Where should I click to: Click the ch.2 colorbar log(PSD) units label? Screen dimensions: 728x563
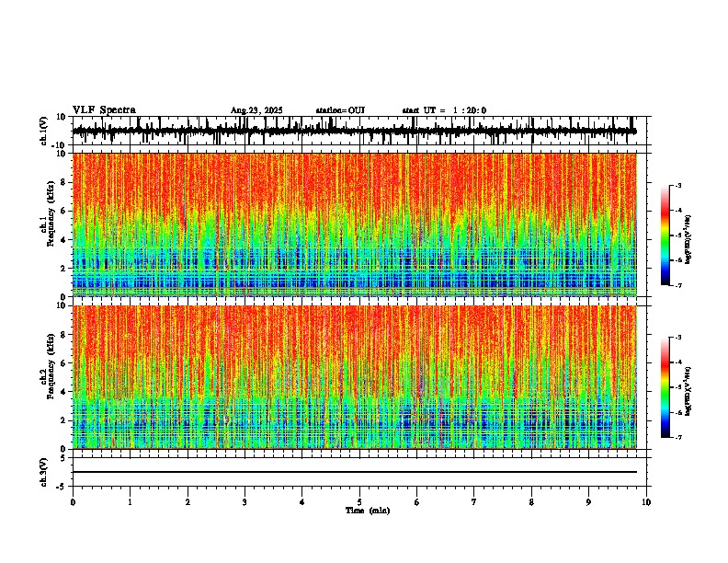point(688,391)
